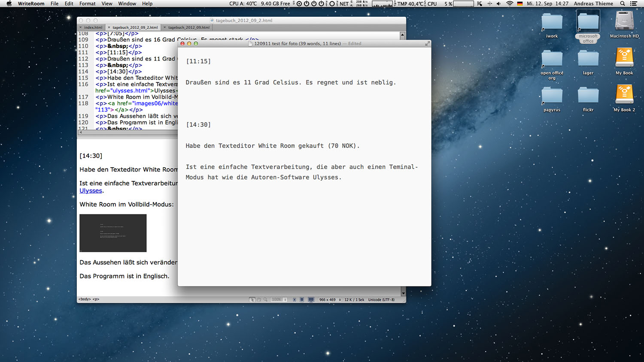This screenshot has height=362, width=644.
Task: Click the CPU usage percent meter in menu bar
Action: (459, 3)
